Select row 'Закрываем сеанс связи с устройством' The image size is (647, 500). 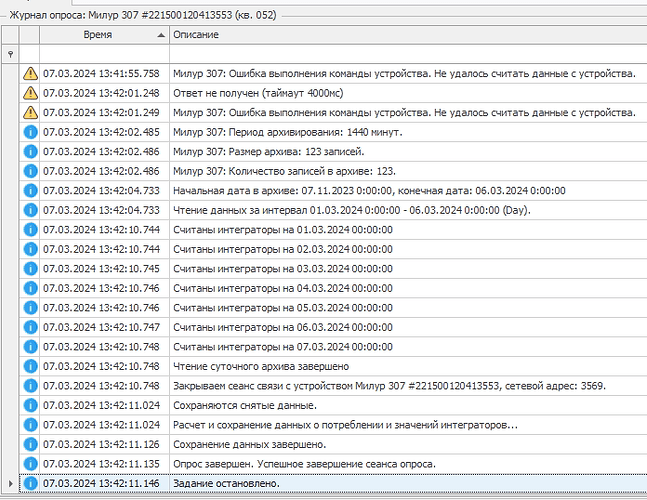(402, 386)
